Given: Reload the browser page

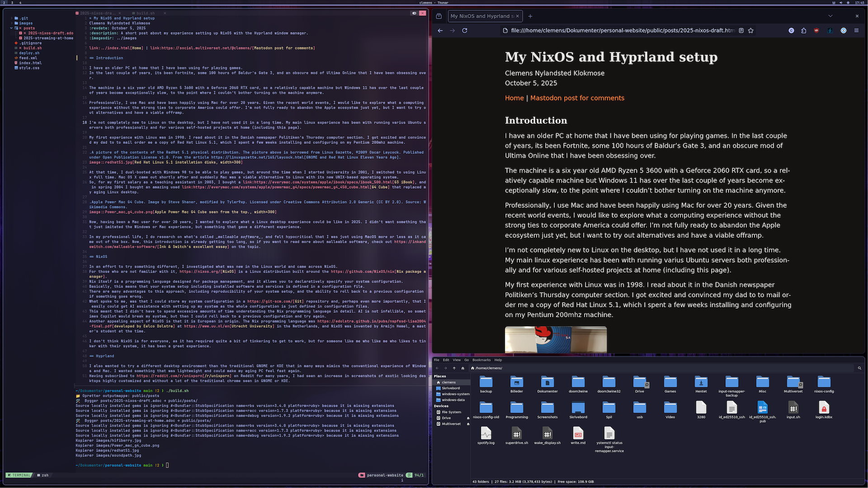Looking at the screenshot, I should (x=464, y=31).
